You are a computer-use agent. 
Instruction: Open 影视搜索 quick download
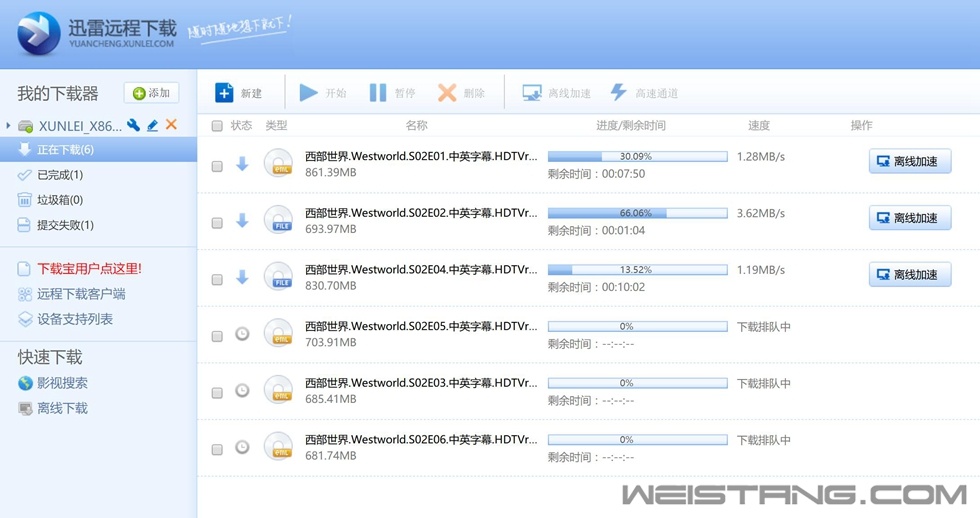(62, 383)
